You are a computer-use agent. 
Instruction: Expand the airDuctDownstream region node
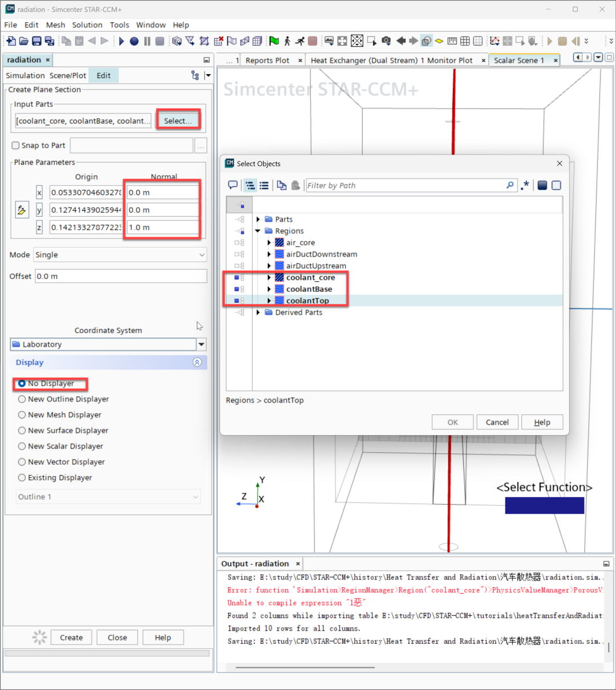click(x=269, y=254)
